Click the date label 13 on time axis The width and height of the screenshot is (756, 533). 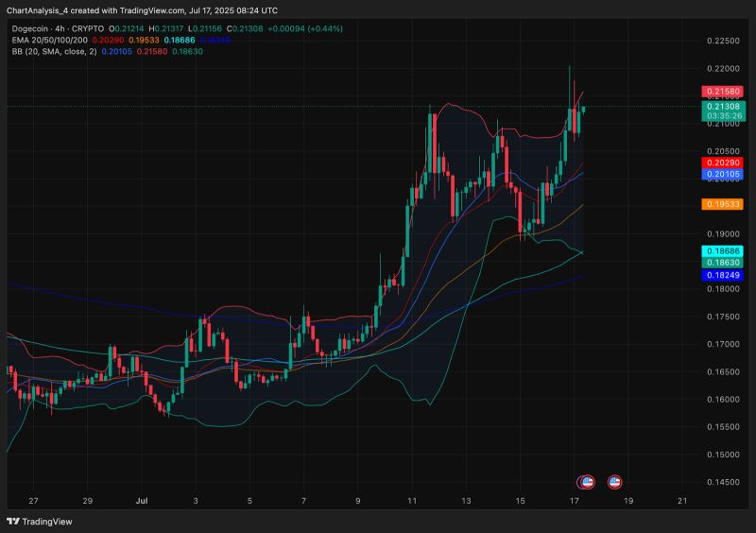tap(466, 501)
